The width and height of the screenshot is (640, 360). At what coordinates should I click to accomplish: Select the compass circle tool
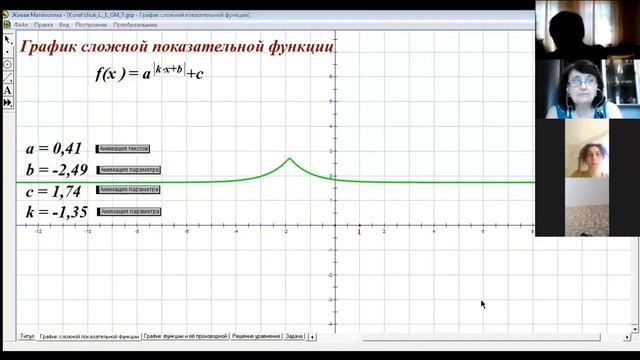tap(8, 64)
